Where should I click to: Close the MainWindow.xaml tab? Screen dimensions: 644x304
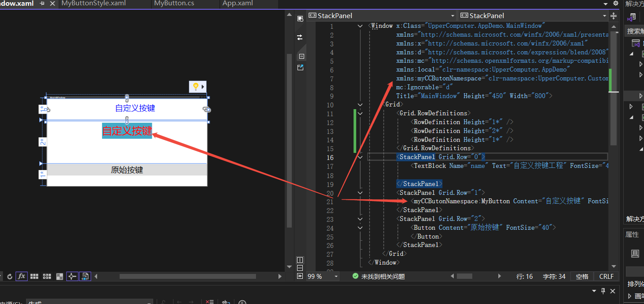(53, 4)
